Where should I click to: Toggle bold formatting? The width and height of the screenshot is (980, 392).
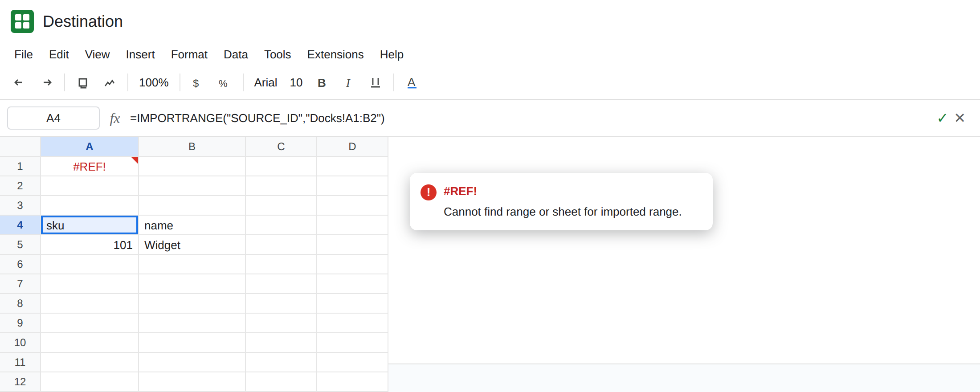322,83
